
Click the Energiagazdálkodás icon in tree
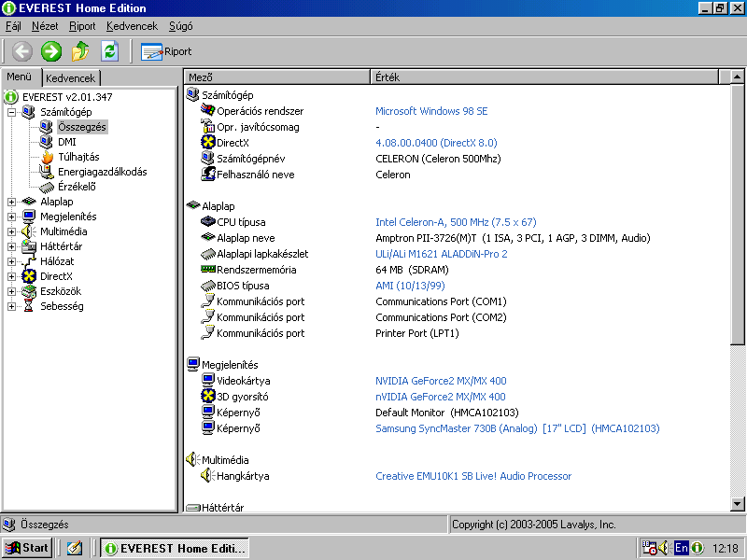click(46, 172)
